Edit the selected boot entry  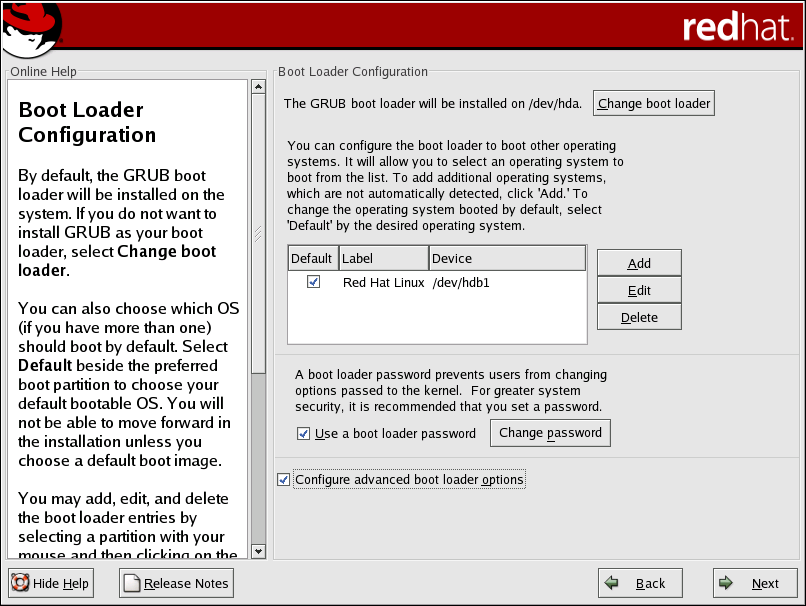pyautogui.click(x=639, y=290)
